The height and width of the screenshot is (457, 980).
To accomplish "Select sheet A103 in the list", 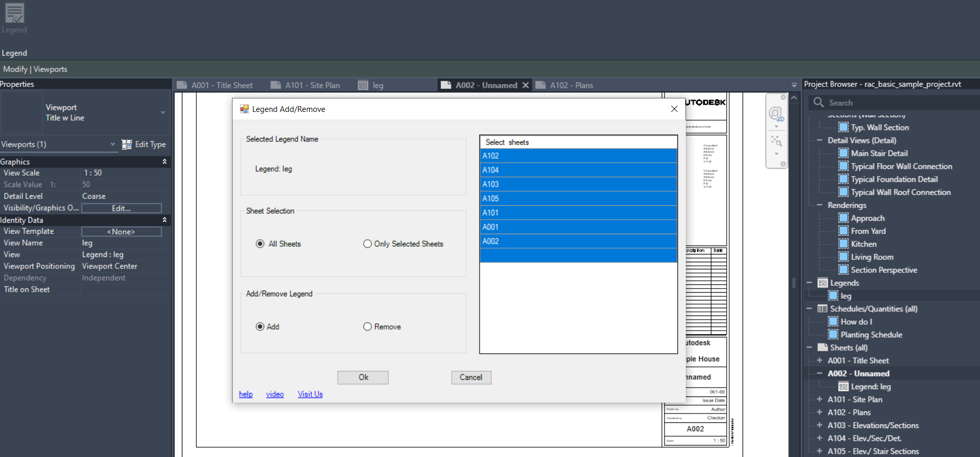I will [x=578, y=184].
